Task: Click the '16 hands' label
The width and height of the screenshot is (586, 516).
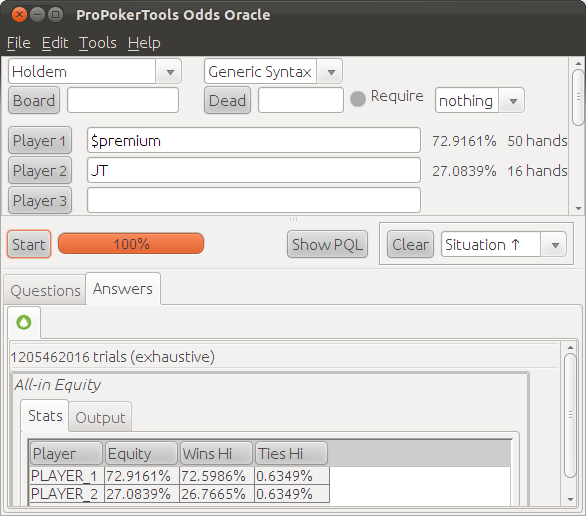Action: point(537,170)
